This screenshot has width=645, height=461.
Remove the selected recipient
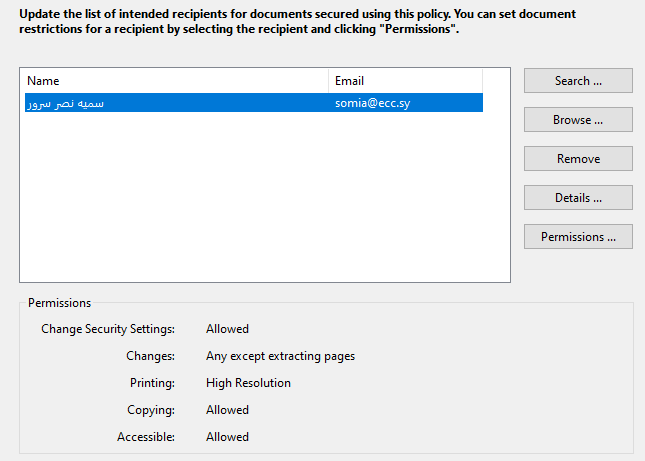578,159
